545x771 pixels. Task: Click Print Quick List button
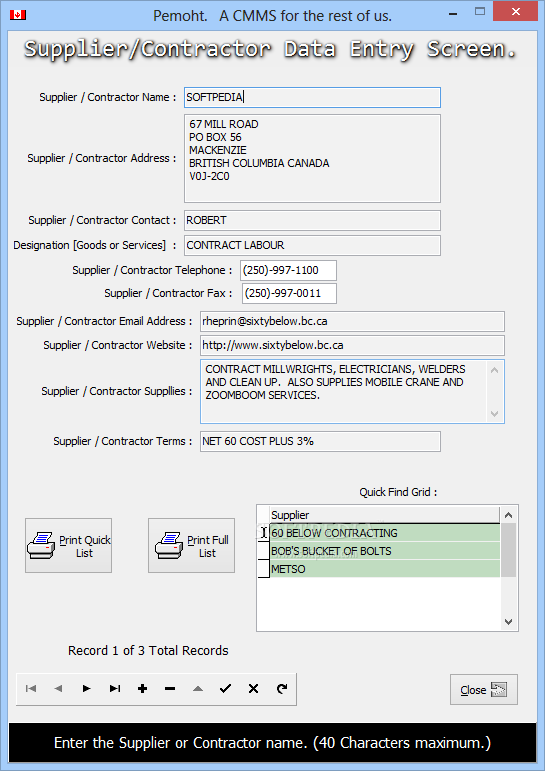pyautogui.click(x=68, y=546)
